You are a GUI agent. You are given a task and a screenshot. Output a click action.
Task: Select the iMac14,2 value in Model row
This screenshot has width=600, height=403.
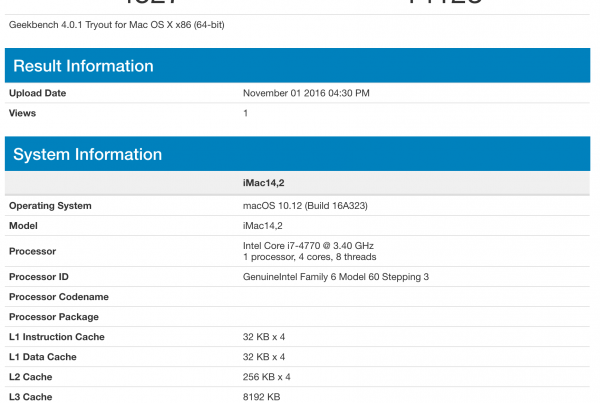pyautogui.click(x=262, y=226)
